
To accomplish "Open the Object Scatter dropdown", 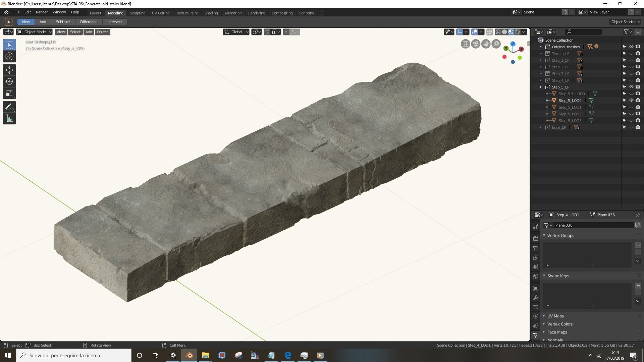I will pos(625,22).
